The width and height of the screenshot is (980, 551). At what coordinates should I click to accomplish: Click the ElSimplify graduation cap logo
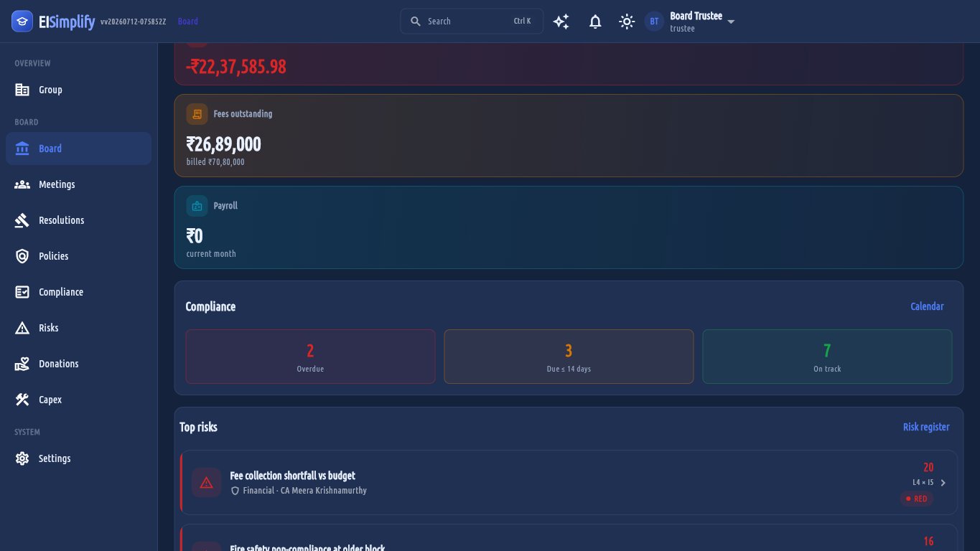(x=22, y=22)
